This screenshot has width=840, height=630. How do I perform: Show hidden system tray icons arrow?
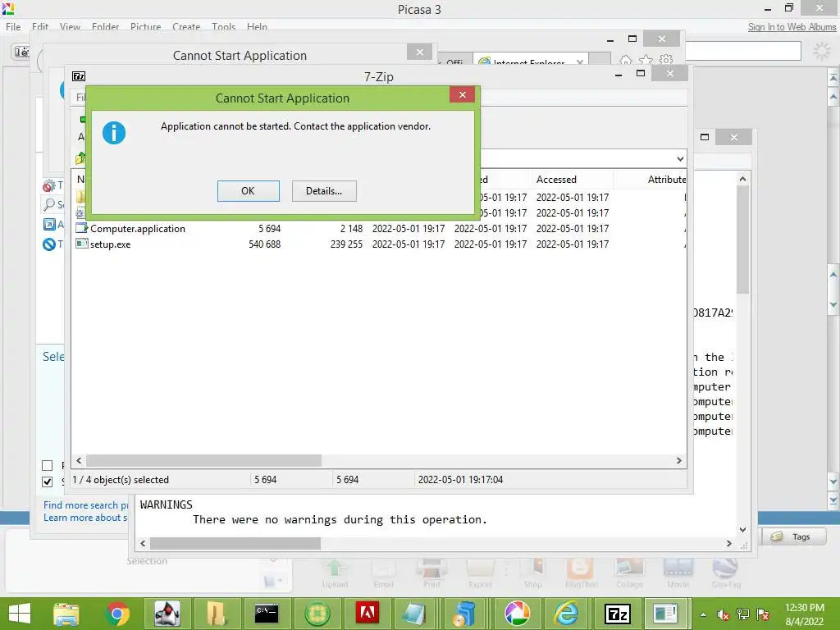pos(703,614)
